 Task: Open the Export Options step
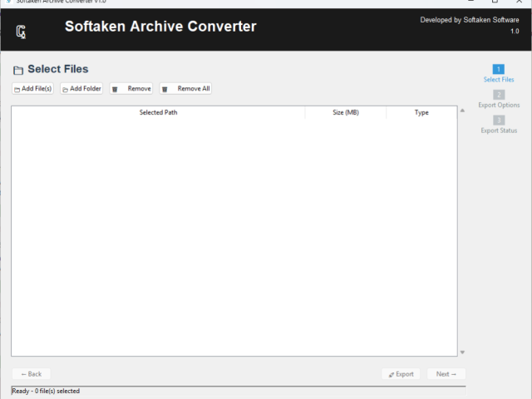point(499,105)
